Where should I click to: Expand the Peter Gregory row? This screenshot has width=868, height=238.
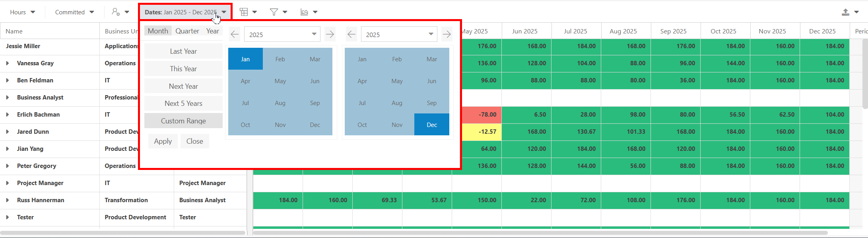click(8, 166)
